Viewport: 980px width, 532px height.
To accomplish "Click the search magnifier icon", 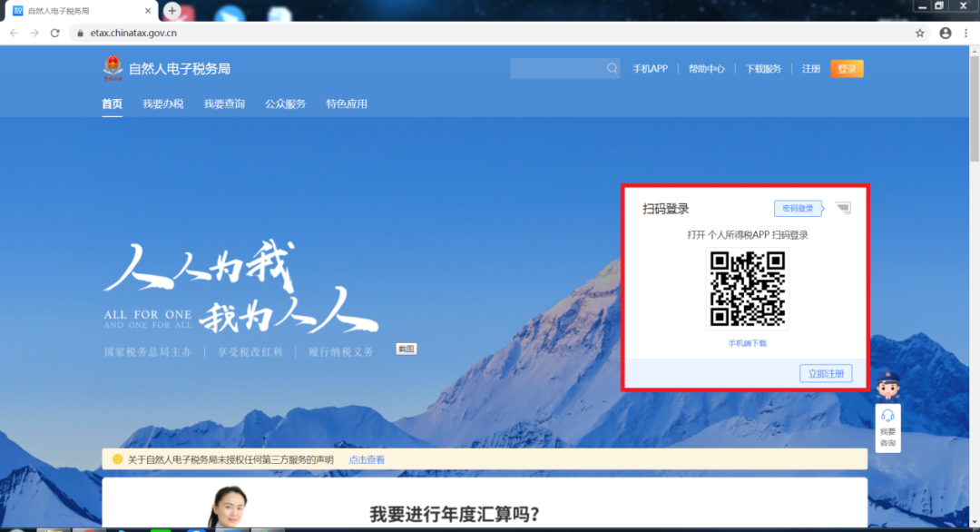I will (x=612, y=69).
